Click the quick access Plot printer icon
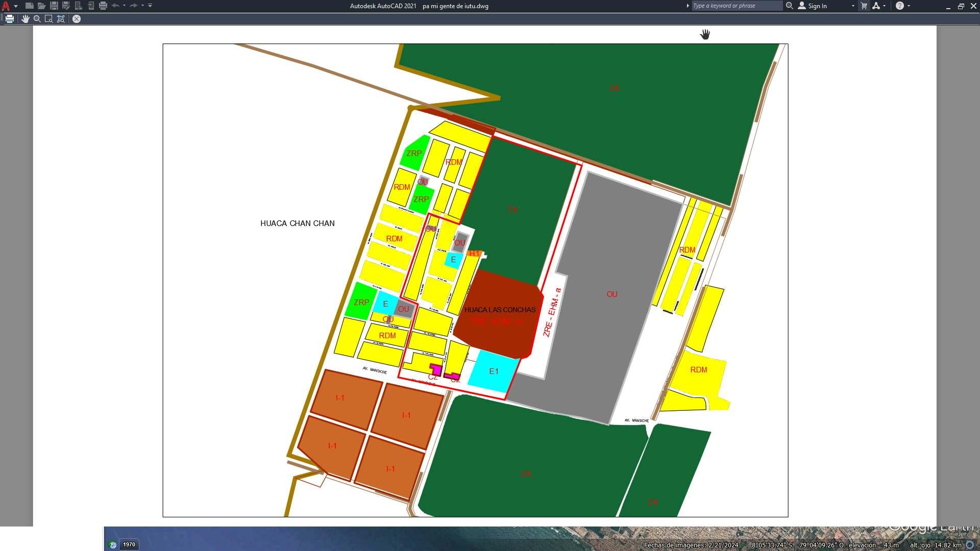Image resolution: width=980 pixels, height=551 pixels. tap(103, 6)
